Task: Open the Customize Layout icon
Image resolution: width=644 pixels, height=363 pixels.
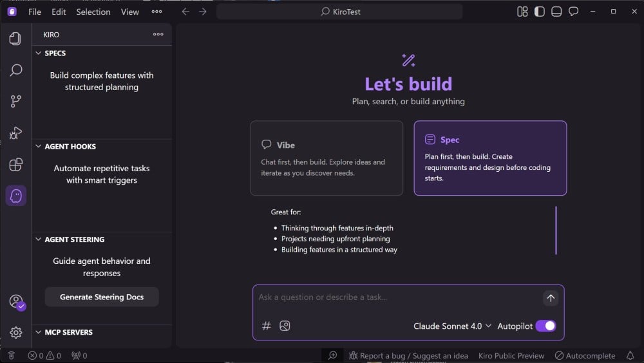Action: click(522, 12)
